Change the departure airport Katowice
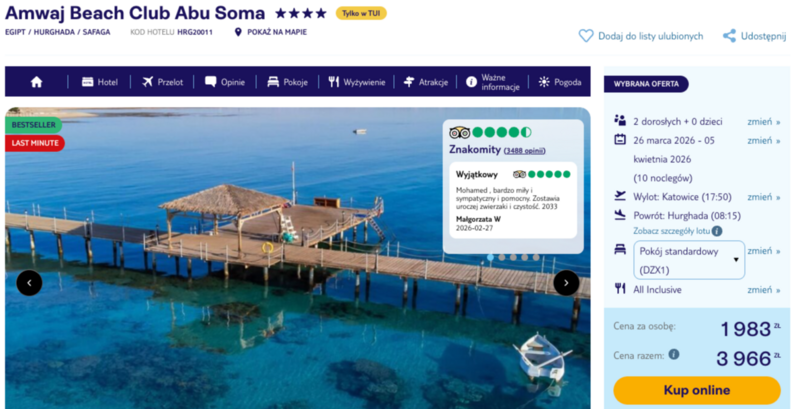 click(x=764, y=197)
